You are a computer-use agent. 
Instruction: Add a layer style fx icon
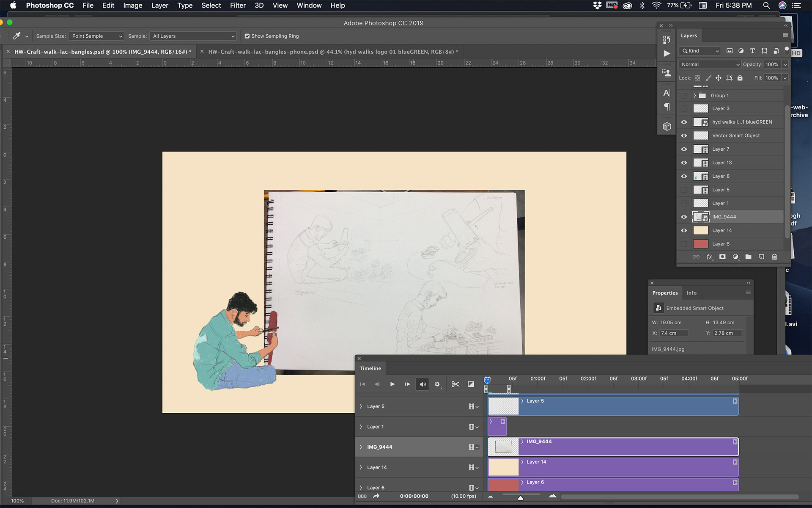(x=709, y=257)
